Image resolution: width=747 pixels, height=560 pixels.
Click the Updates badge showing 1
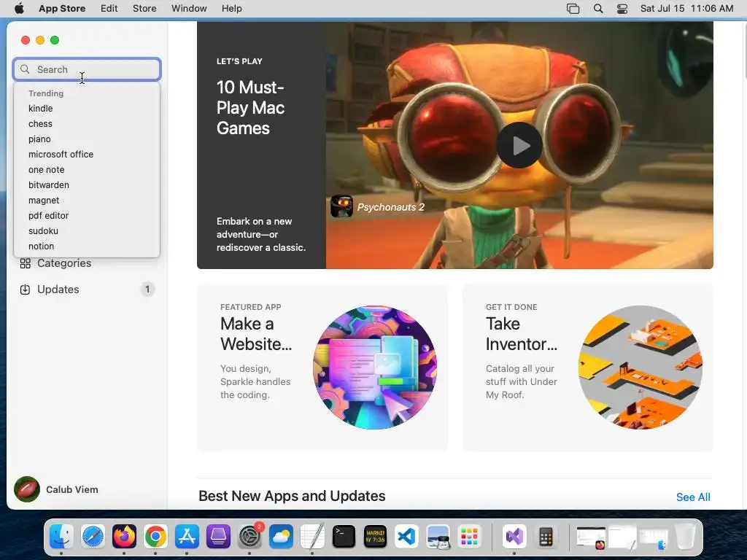pos(147,289)
